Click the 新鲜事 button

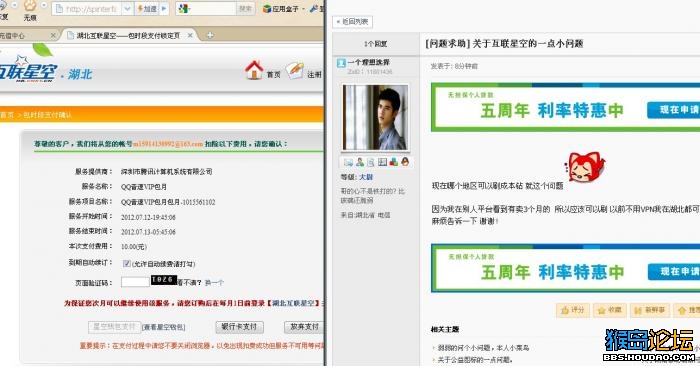coord(650,310)
